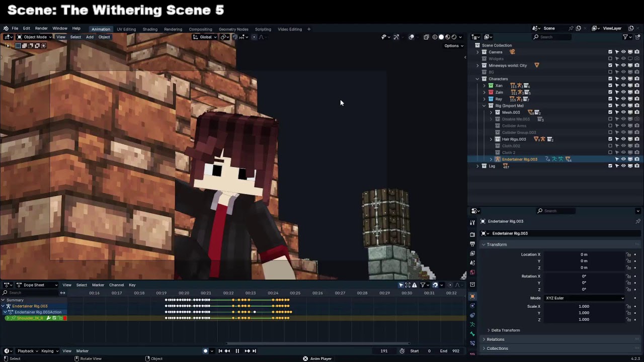Open the Render properties tab icon
The width and height of the screenshot is (644, 362).
(472, 234)
